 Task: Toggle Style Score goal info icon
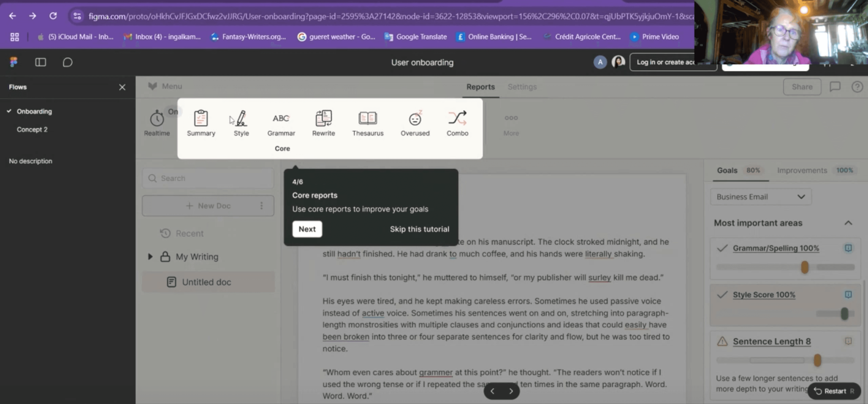848,294
